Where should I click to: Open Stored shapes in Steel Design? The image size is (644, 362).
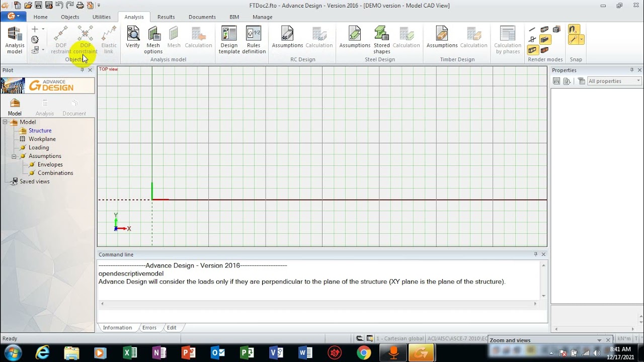382,40
